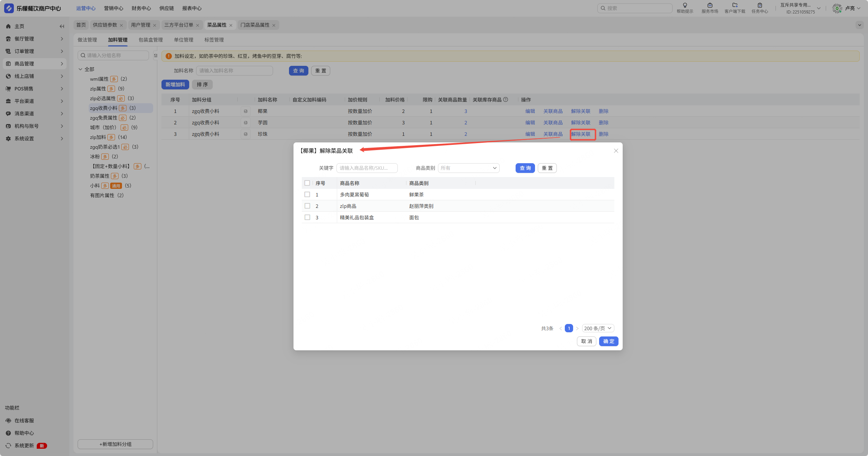Click the 确定 button in dialog

608,341
